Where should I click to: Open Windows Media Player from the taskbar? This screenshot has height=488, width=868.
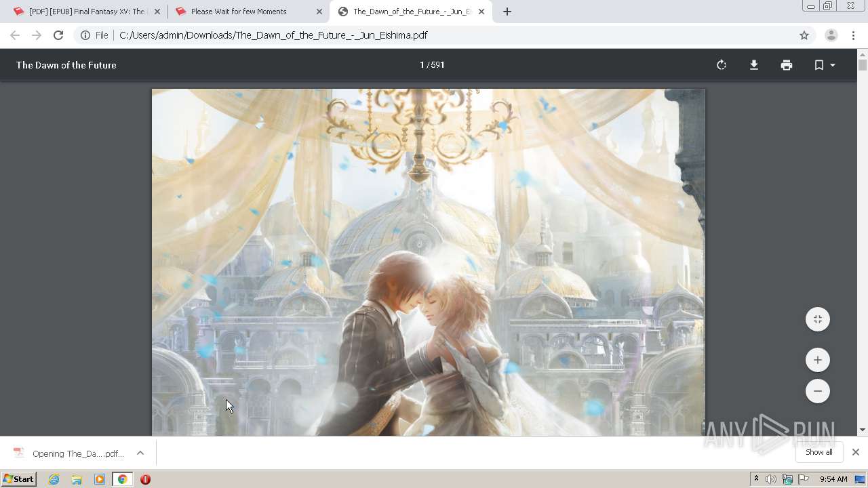[x=100, y=479]
